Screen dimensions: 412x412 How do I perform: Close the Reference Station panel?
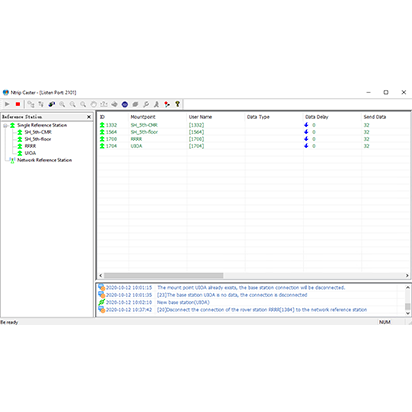coord(89,117)
